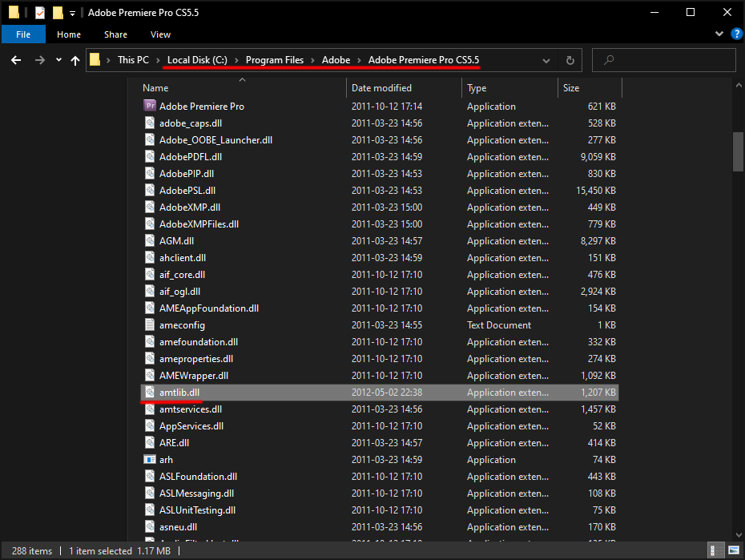The width and height of the screenshot is (745, 560).
Task: Select the ahclient.dll file name
Action: 183,257
